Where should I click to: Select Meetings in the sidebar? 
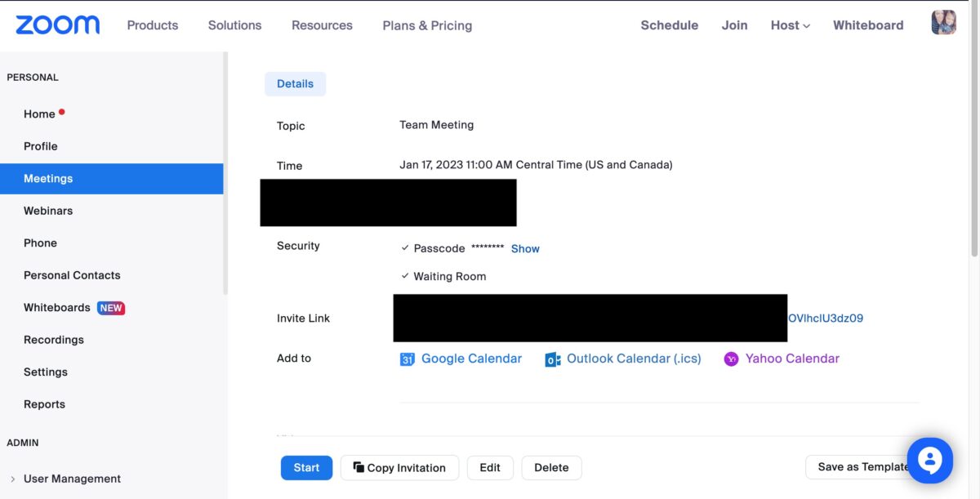coord(111,179)
